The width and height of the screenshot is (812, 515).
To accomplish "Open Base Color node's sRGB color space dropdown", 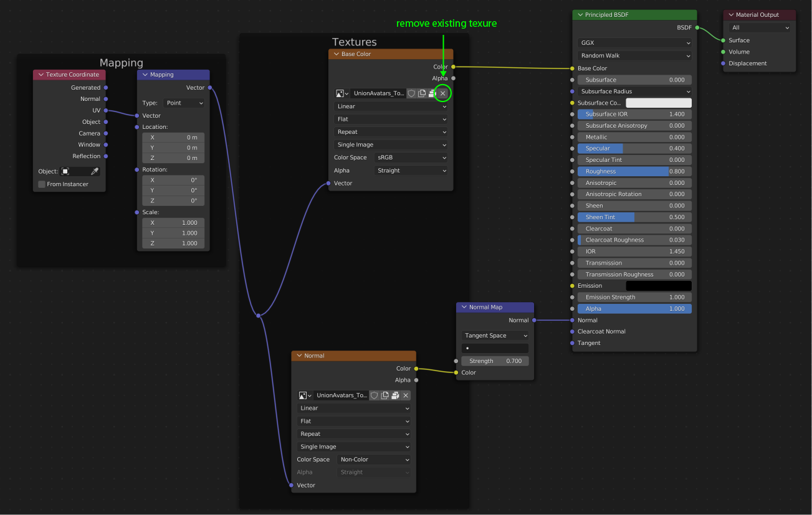I will pyautogui.click(x=411, y=158).
